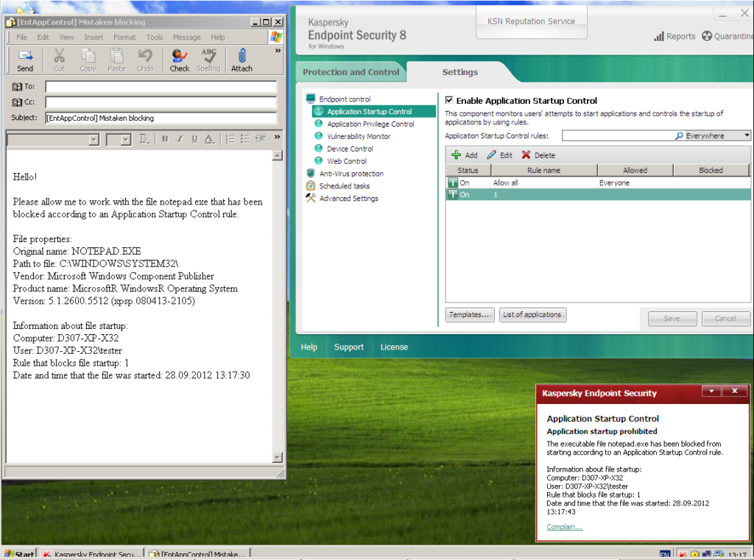Click the numbered list formatting icon
Screen dimensions: 754x560
tap(230, 139)
